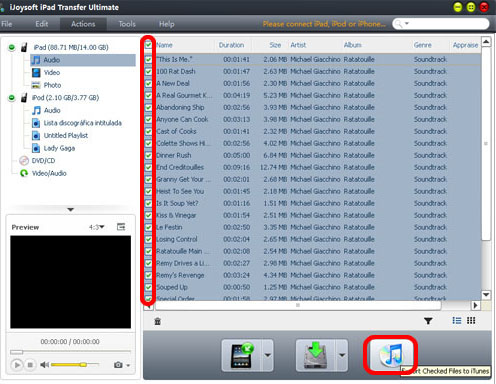Click the copy to iPad device button

coord(242,355)
